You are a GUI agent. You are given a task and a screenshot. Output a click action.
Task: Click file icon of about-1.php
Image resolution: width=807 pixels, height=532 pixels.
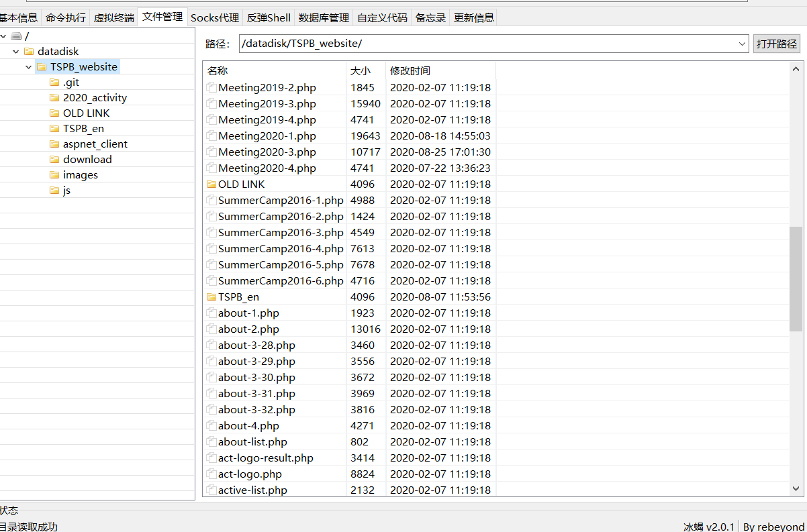pyautogui.click(x=211, y=313)
